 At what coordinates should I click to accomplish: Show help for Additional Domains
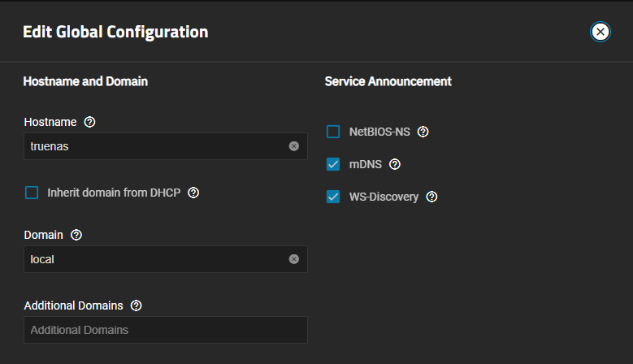pos(137,305)
